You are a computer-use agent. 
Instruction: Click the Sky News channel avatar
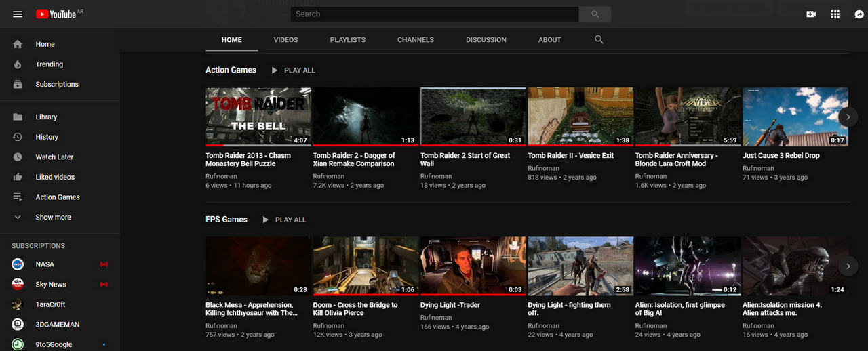18,285
